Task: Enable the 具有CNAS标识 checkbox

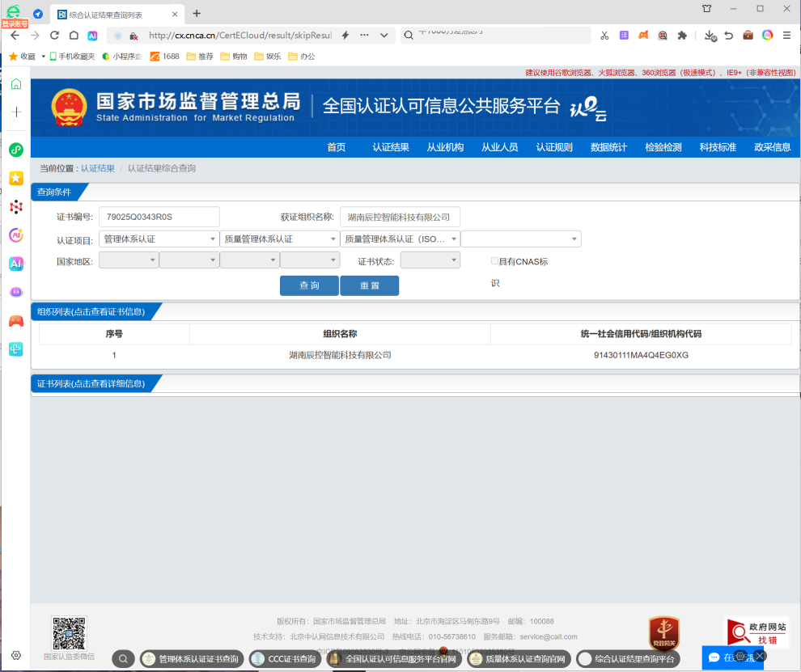Action: 494,260
